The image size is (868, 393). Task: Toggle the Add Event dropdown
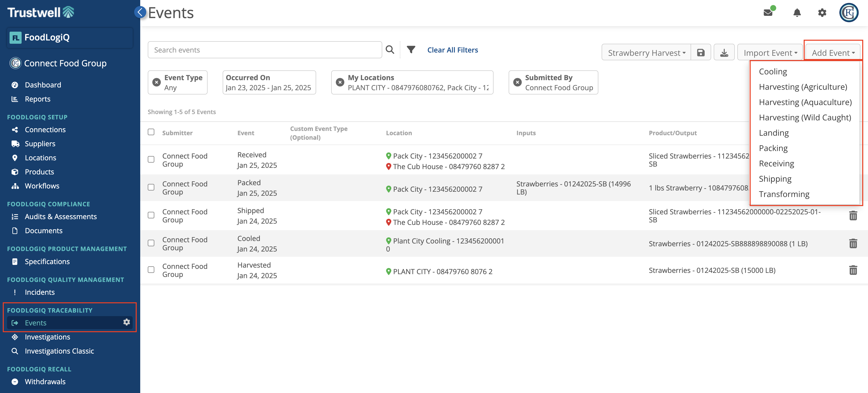[x=833, y=53]
